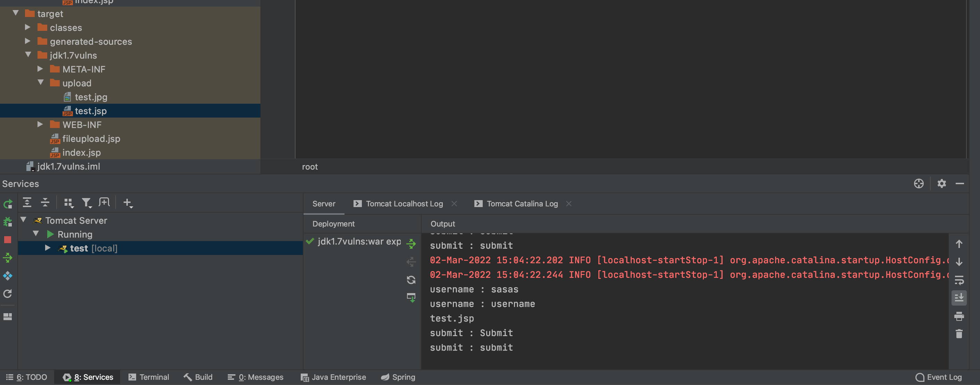Switch to the Server tab

[324, 204]
